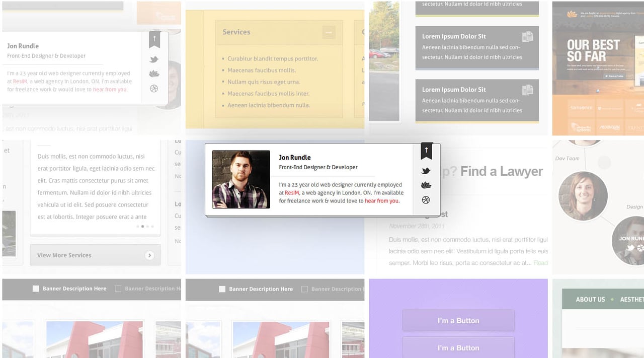Click the document icon on the second Lorem Ipsum card

click(527, 90)
